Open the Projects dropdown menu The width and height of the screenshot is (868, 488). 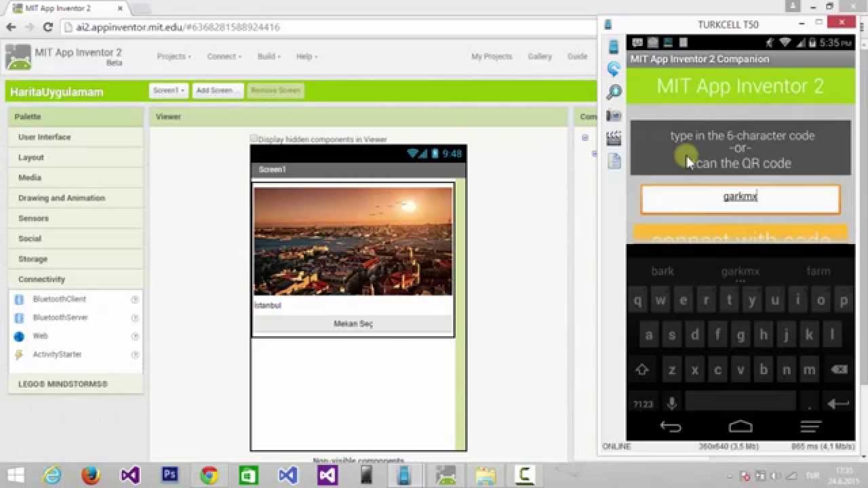[174, 57]
